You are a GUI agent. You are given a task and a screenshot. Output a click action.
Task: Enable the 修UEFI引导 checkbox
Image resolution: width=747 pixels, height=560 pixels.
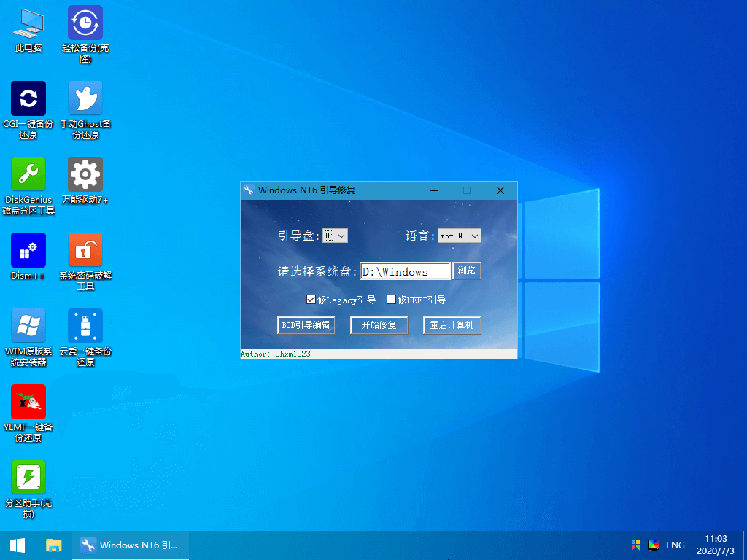392,300
